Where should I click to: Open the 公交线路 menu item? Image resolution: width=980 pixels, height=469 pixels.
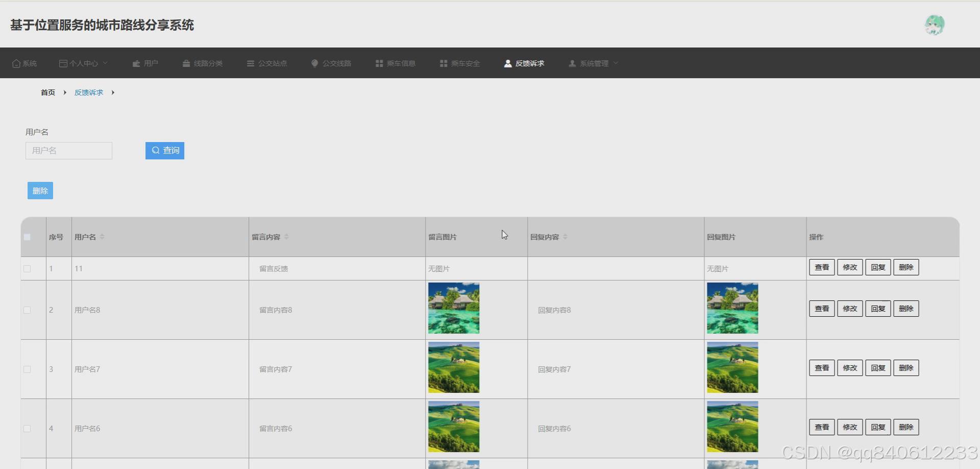(x=331, y=63)
